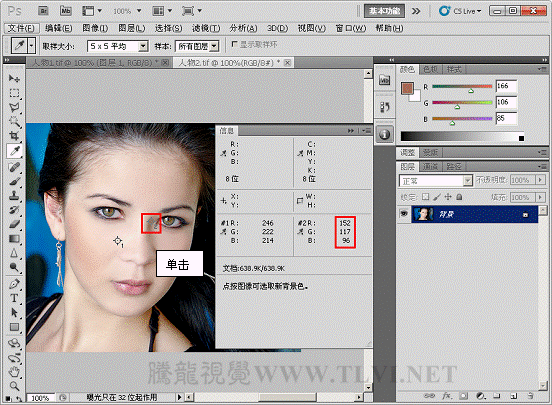Click the foreground color swatch in Color panel
Image resolution: width=552 pixels, height=405 pixels.
coord(407,88)
